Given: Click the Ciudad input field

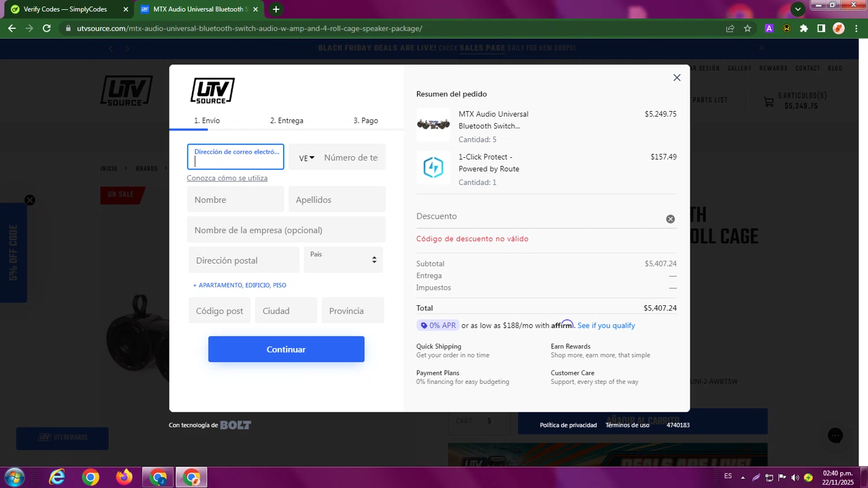Looking at the screenshot, I should 286,310.
